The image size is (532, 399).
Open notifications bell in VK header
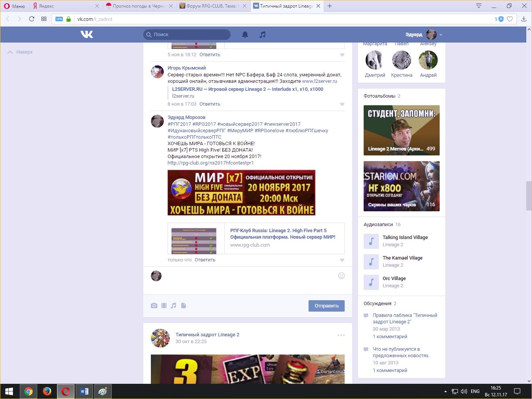[x=245, y=35]
